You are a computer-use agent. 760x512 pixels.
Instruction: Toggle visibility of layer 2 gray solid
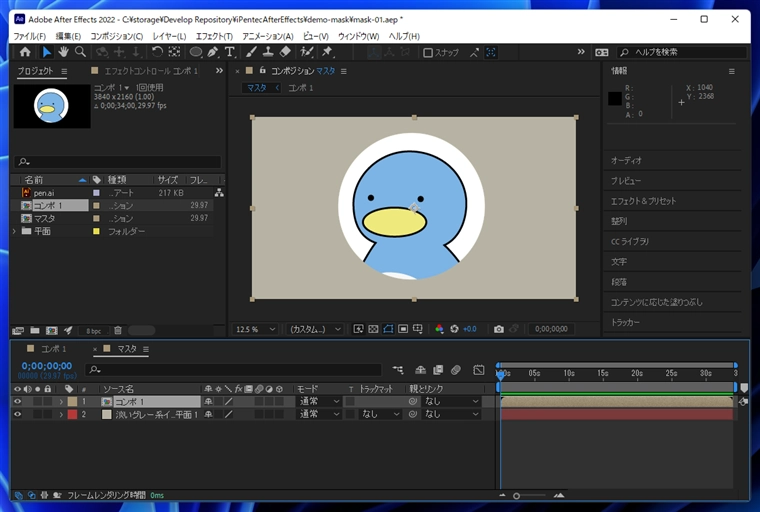click(x=17, y=414)
